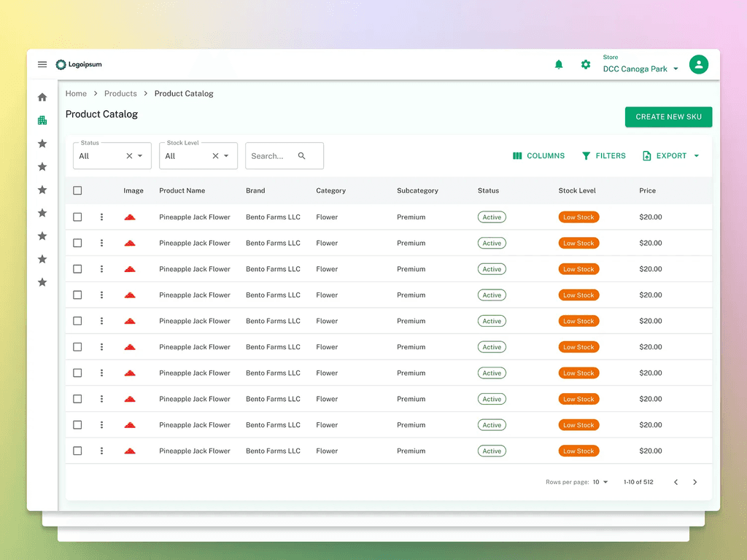Clear the Status filter with the X
Image resolution: width=747 pixels, height=560 pixels.
coord(129,156)
